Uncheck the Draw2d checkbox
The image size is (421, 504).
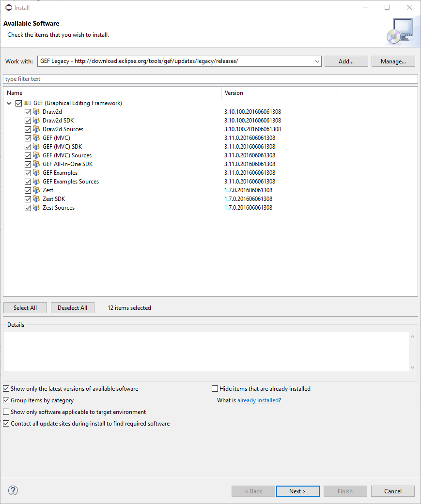click(x=28, y=112)
